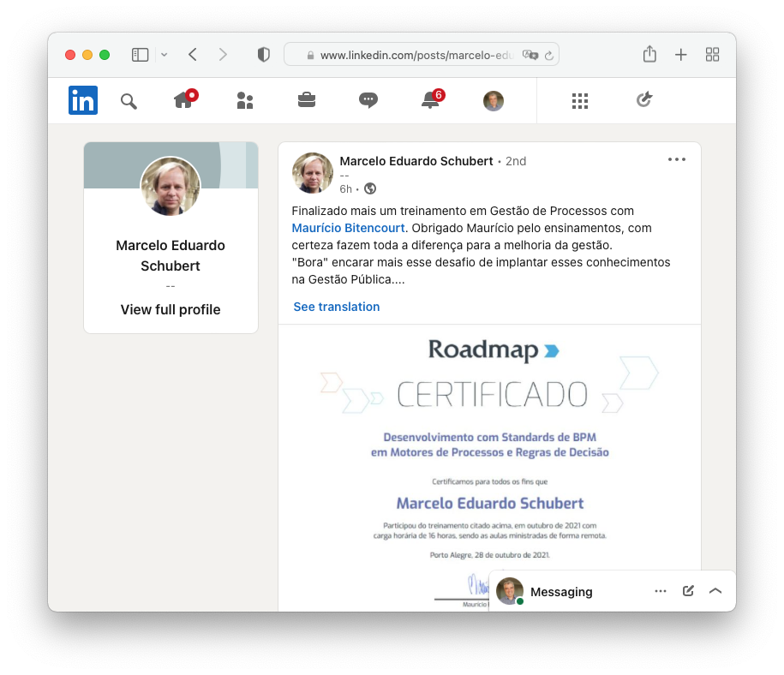Click the translate icon in address bar
The width and height of the screenshot is (784, 675).
click(530, 55)
